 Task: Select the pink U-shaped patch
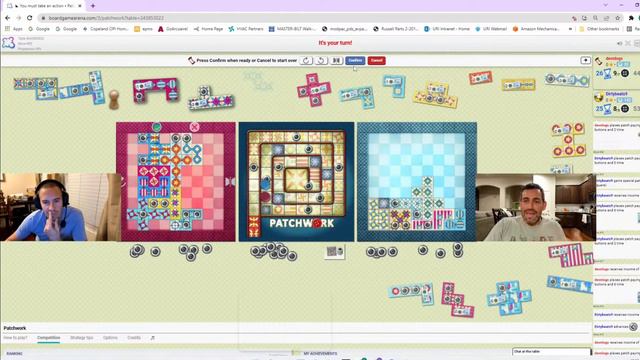coord(156,90)
